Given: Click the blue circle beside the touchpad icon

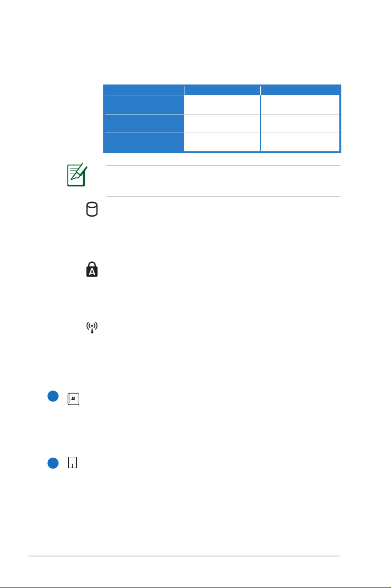Looking at the screenshot, I should click(53, 463).
